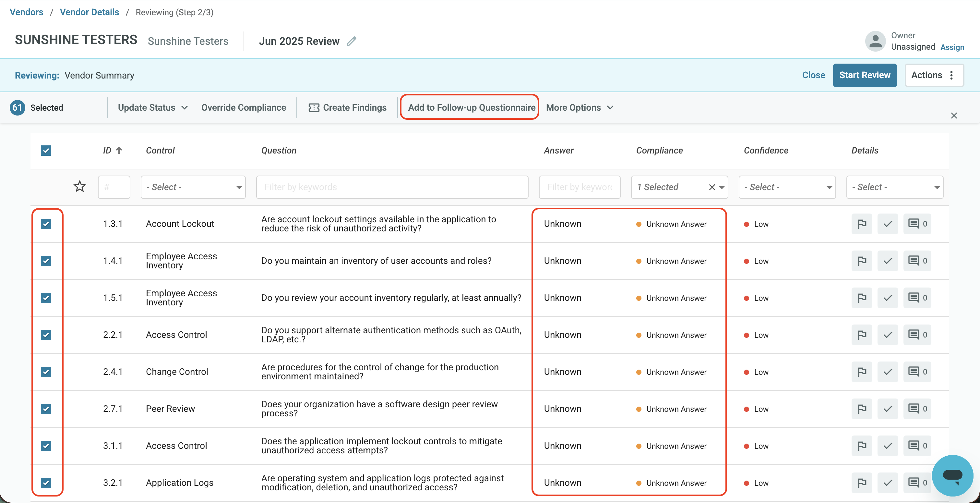
Task: Open the Compliance filter dropdown arrow
Action: click(x=722, y=187)
